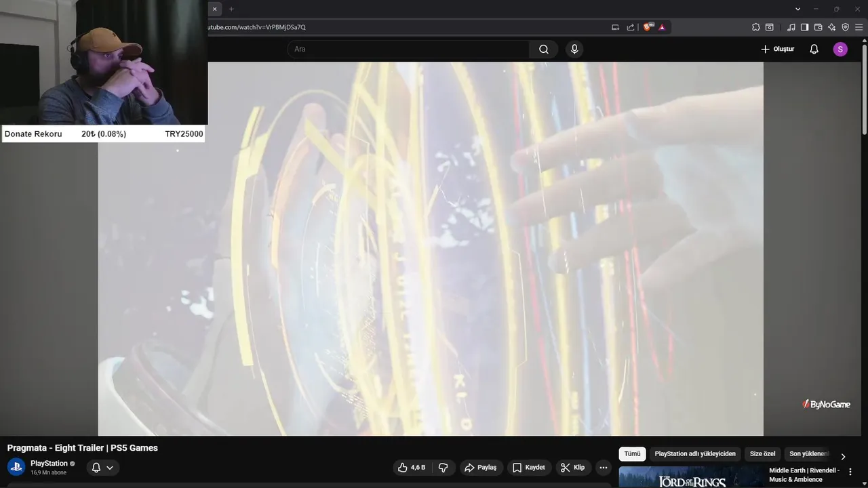Click the Pragmata - Eight Trailer title
This screenshot has height=488, width=868.
(83, 448)
